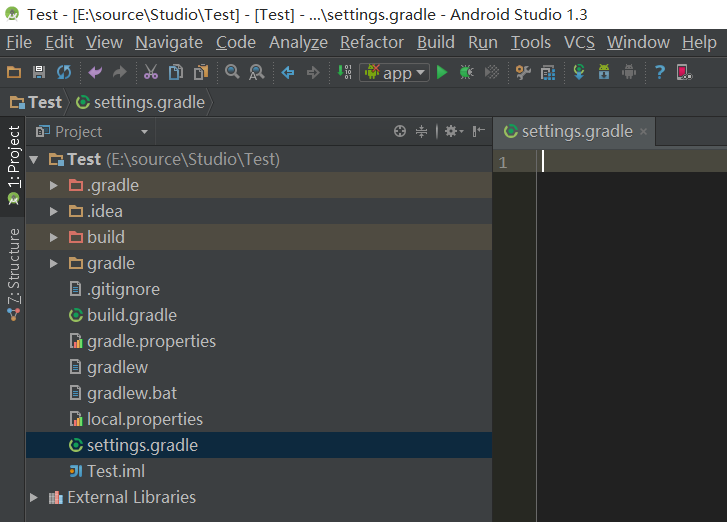
Task: Open the Tools menu
Action: tap(530, 43)
